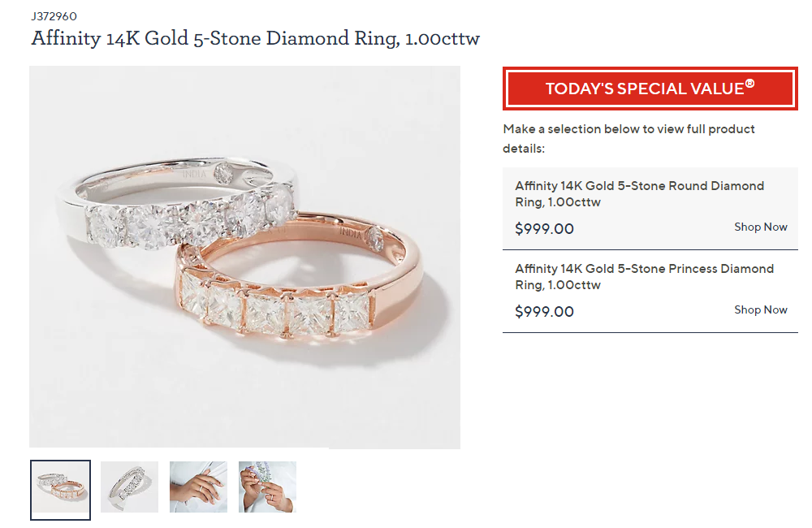View the hand-model thumbnail
This screenshot has width=812, height=528.
point(198,487)
